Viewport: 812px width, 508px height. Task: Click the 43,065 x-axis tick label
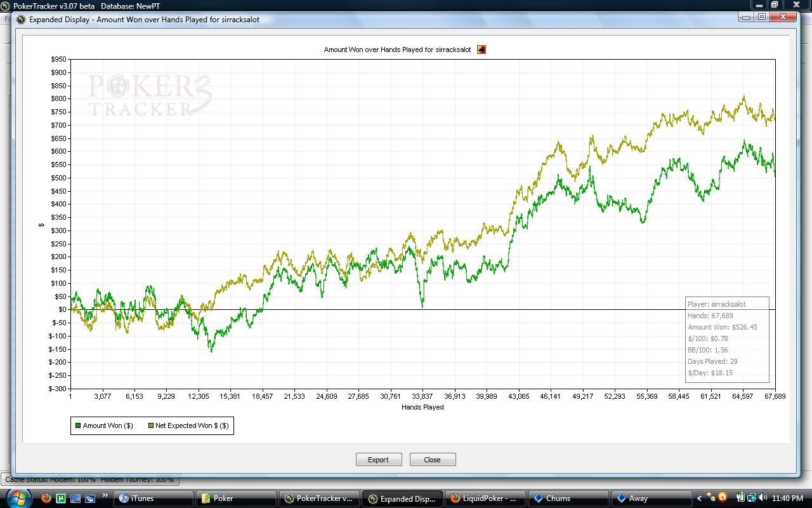click(518, 396)
